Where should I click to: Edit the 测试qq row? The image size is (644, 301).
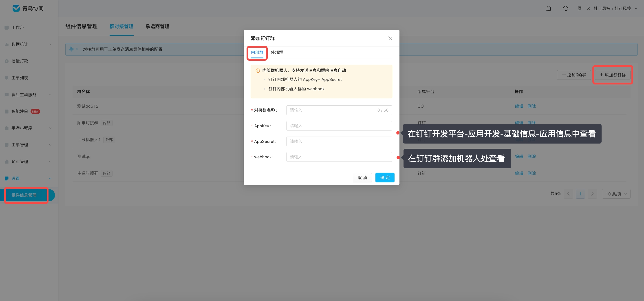519,157
